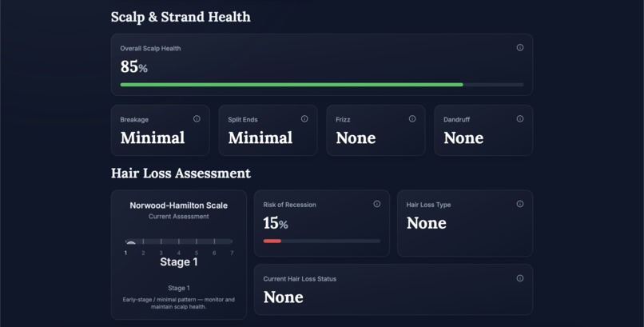This screenshot has height=327, width=644.
Task: Click the stage 1 marker on scale
Action: pos(130,243)
